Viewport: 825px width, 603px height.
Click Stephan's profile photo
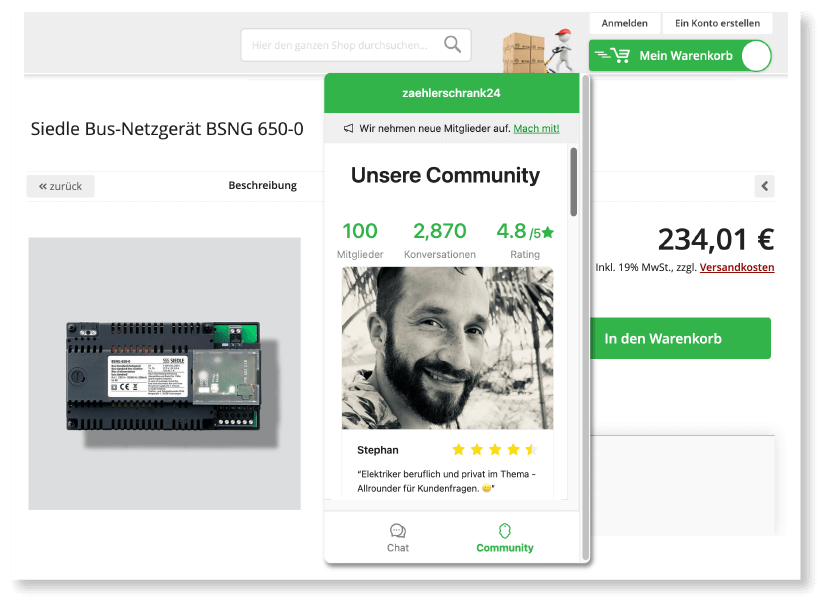[447, 348]
